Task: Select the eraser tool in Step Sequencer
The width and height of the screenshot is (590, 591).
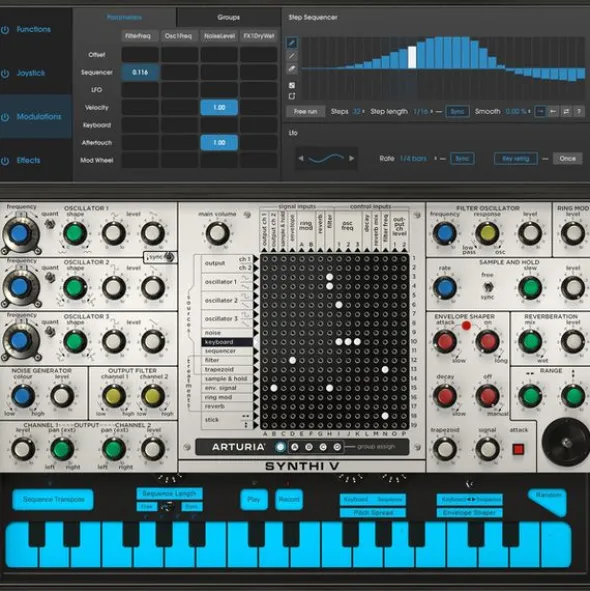Action: click(292, 69)
